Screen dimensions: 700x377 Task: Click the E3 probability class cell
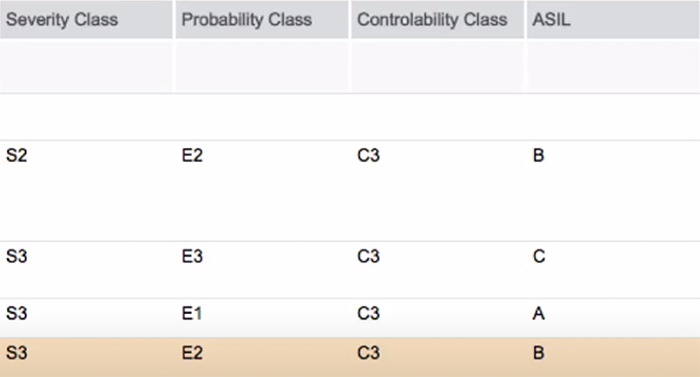[x=192, y=256]
